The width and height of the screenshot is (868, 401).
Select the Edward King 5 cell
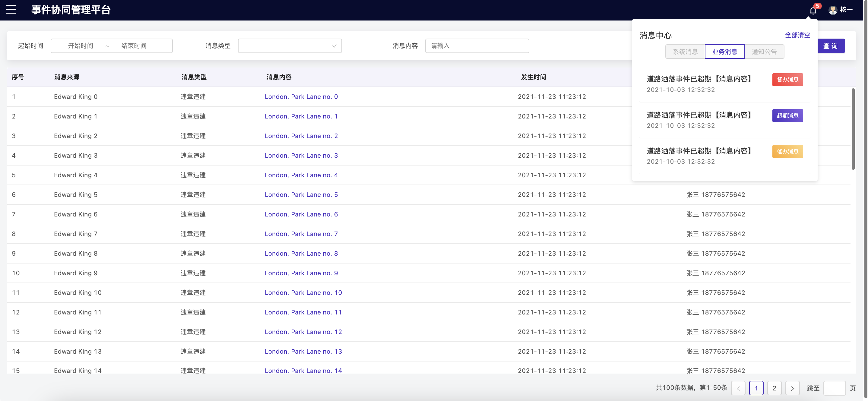pyautogui.click(x=75, y=194)
